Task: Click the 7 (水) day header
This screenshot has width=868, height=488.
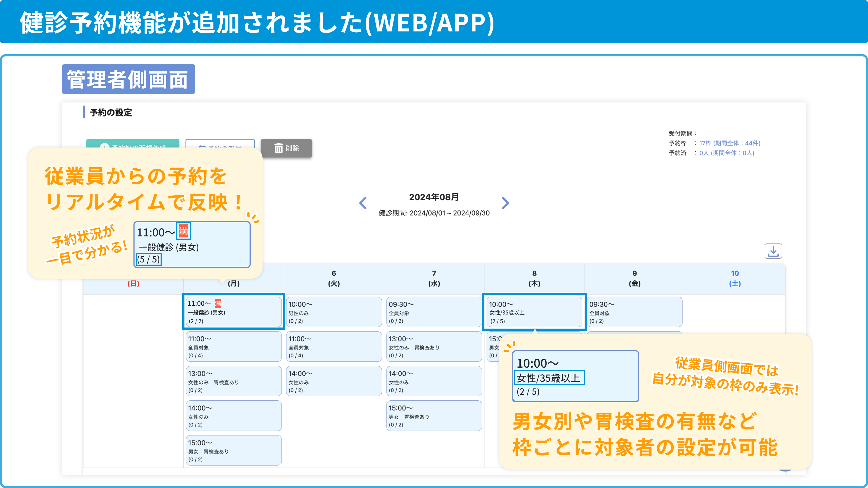Action: point(434,278)
